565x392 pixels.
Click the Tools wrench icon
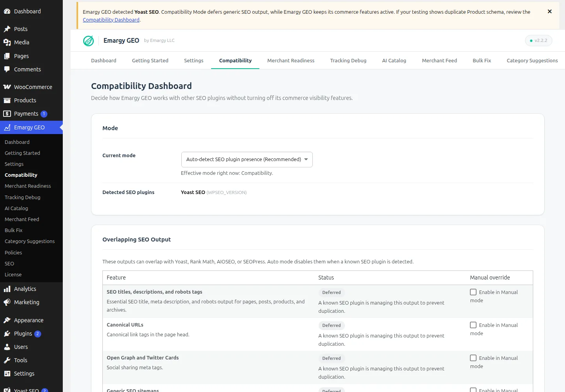(x=7, y=360)
